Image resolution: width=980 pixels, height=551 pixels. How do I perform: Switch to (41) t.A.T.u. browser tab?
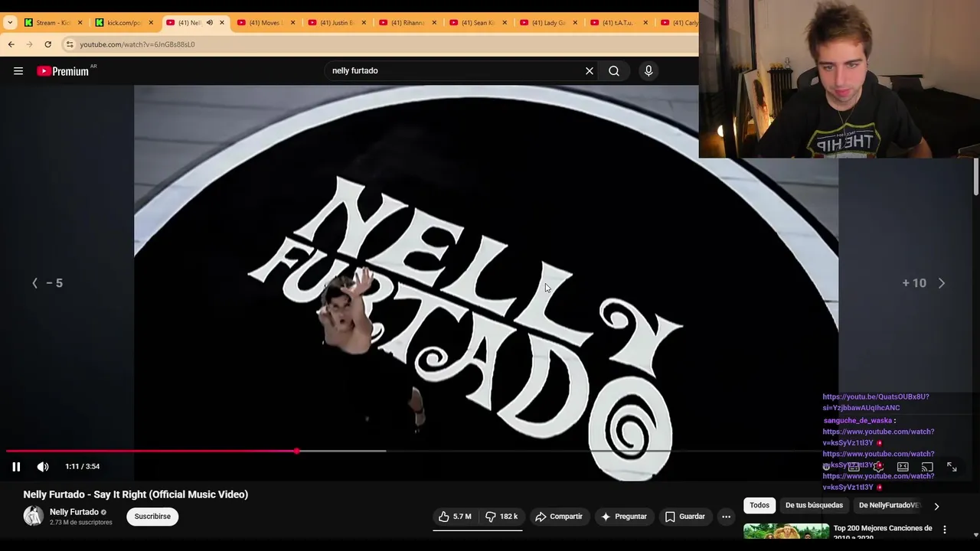click(619, 22)
